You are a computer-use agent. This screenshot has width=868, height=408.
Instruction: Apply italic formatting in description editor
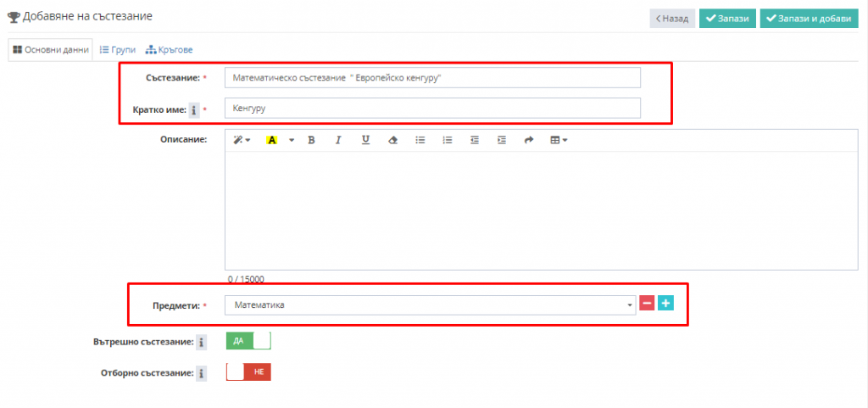(x=338, y=141)
